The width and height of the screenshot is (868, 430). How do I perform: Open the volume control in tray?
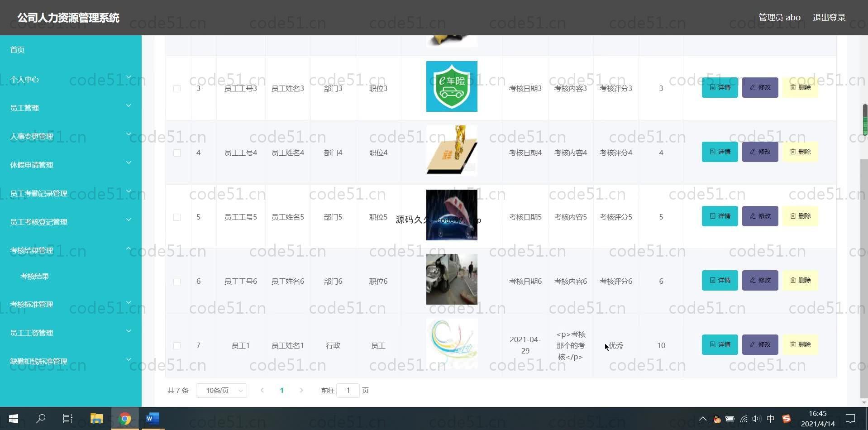757,419
